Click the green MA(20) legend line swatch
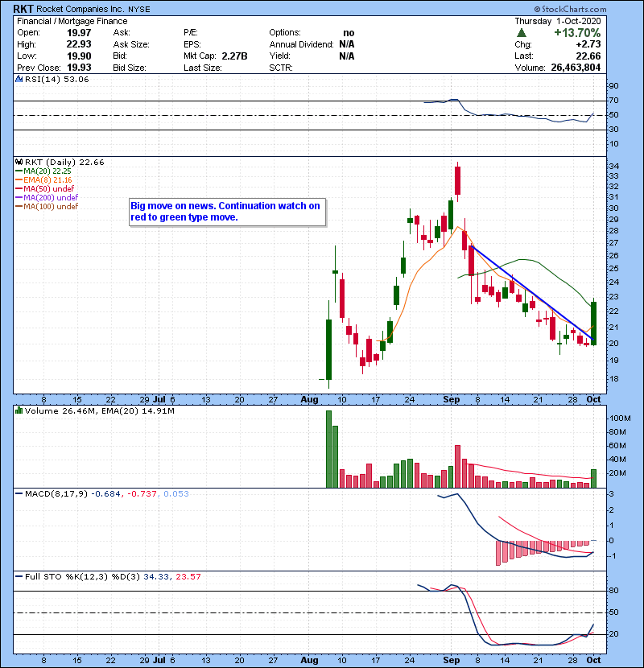This screenshot has width=644, height=668. [19, 171]
